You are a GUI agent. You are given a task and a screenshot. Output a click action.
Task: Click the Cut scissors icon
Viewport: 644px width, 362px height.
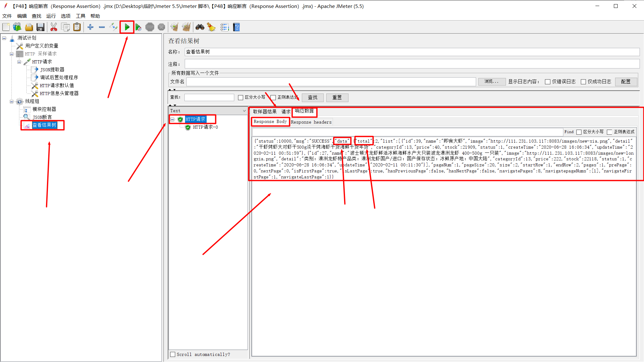tap(54, 27)
